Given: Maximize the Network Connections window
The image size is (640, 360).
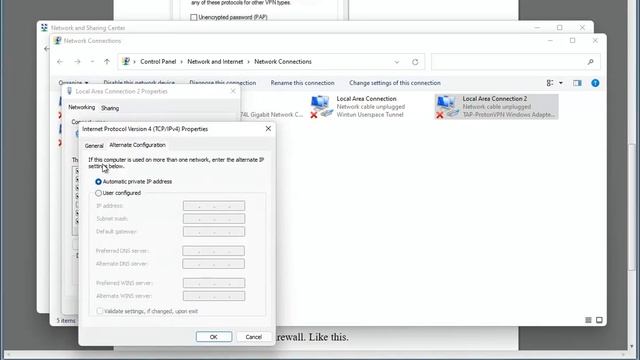Looking at the screenshot, I should click(x=573, y=40).
